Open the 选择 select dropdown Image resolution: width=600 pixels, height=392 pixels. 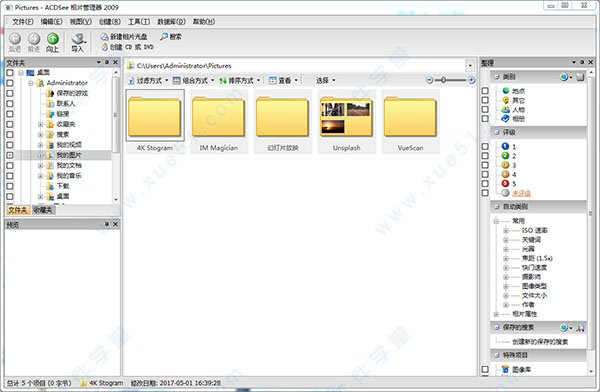325,80
